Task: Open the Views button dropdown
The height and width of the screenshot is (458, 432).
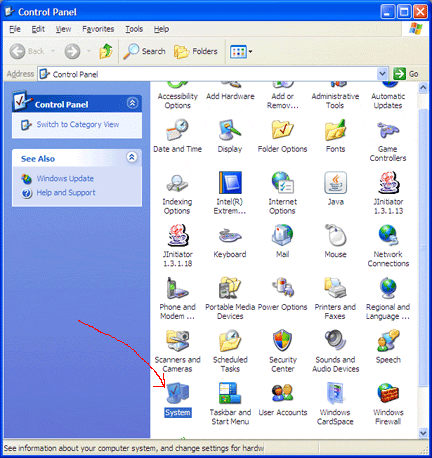Action: (250, 51)
